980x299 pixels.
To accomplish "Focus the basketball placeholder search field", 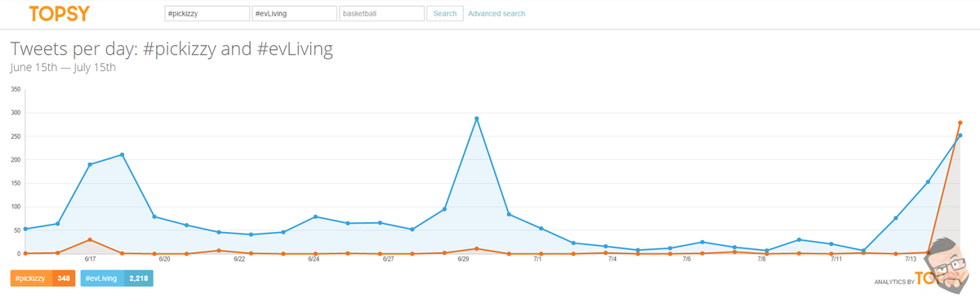I will tap(381, 14).
